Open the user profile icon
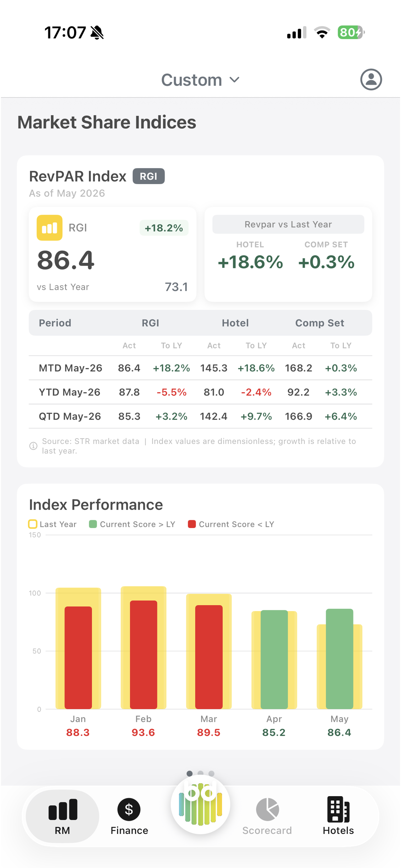 [x=371, y=80]
